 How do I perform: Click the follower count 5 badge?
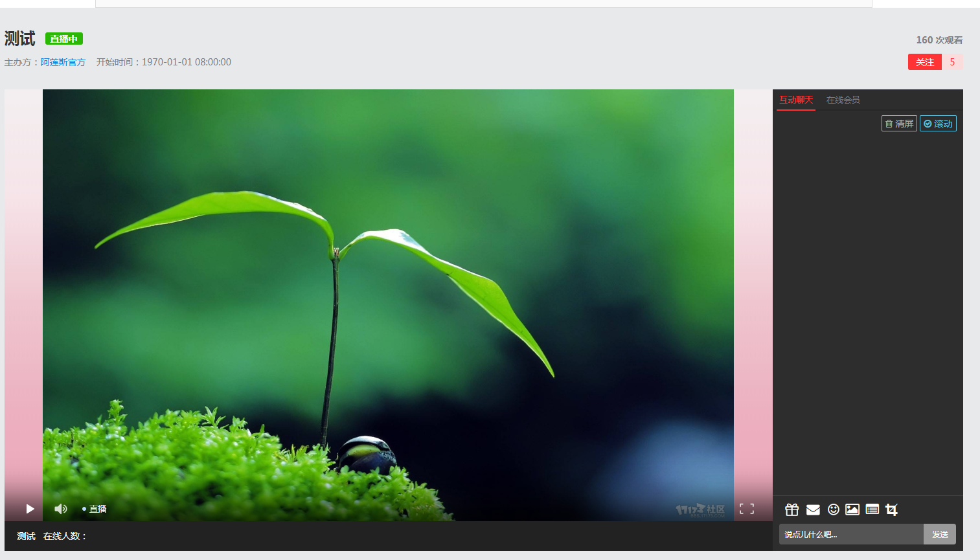952,62
